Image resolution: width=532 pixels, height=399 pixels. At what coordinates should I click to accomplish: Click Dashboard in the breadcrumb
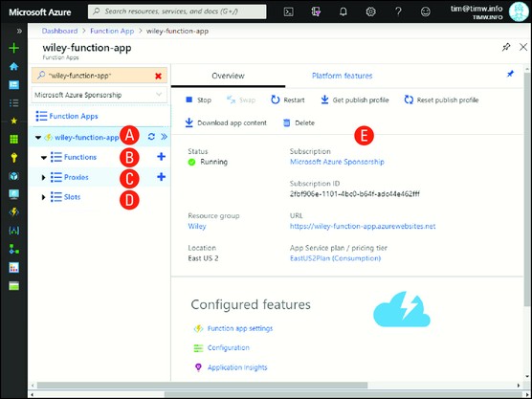[59, 32]
